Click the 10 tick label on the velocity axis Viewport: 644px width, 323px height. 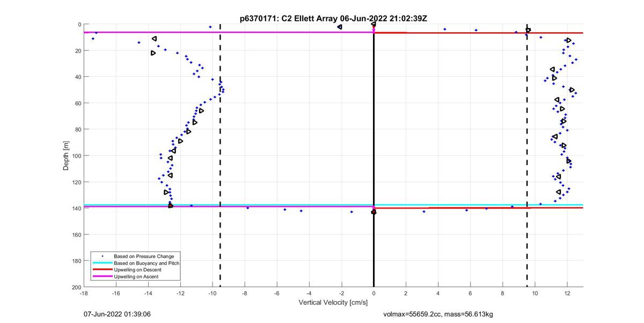tap(535, 294)
